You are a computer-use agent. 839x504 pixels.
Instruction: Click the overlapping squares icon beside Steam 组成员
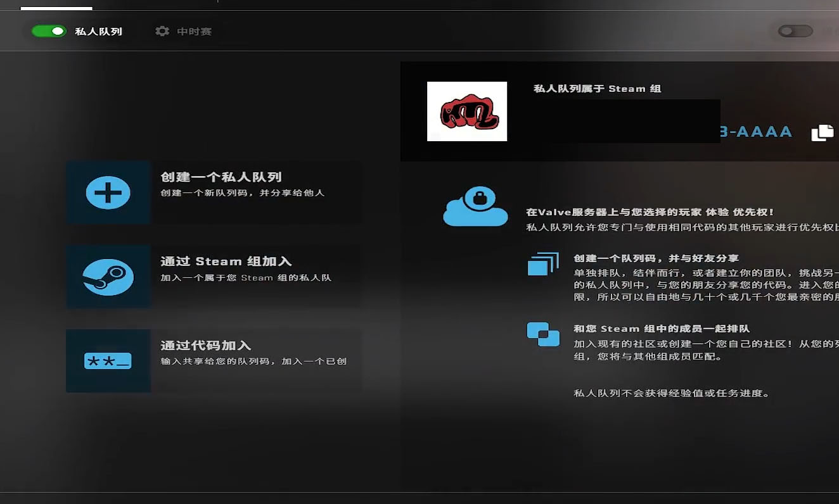coord(543,334)
